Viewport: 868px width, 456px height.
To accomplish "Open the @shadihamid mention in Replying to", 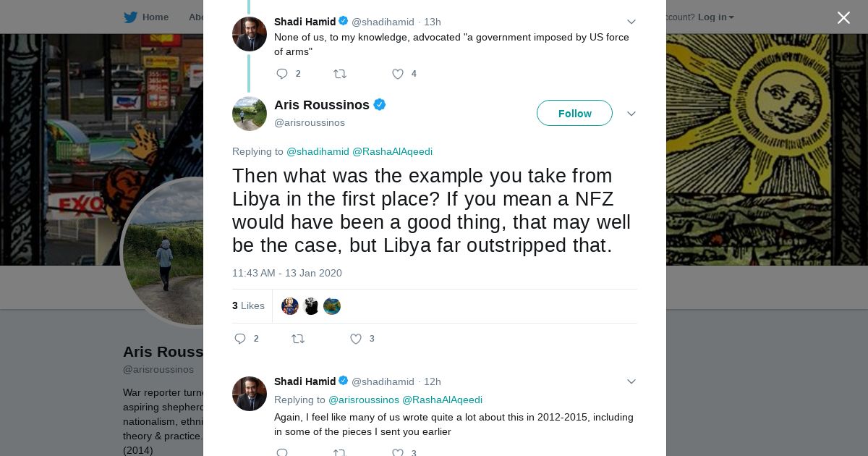I will pyautogui.click(x=318, y=151).
